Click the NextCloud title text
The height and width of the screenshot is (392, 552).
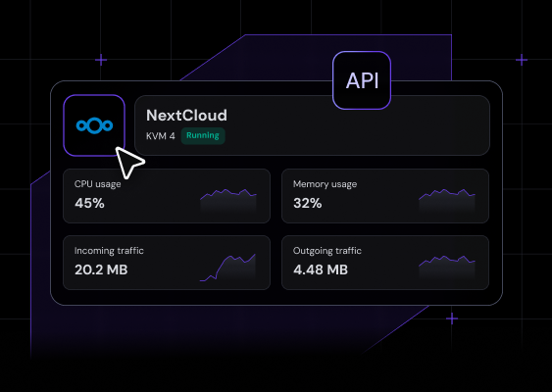[186, 116]
